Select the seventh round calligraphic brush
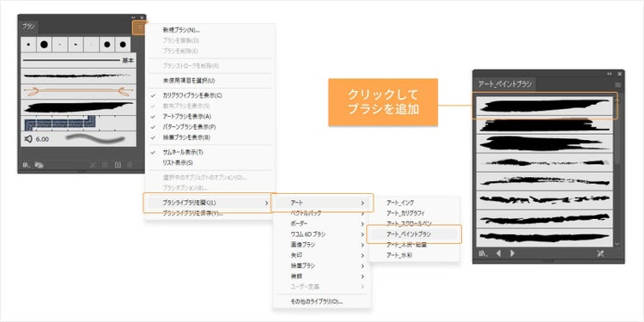Viewport: 644px width, 322px height. [x=123, y=45]
